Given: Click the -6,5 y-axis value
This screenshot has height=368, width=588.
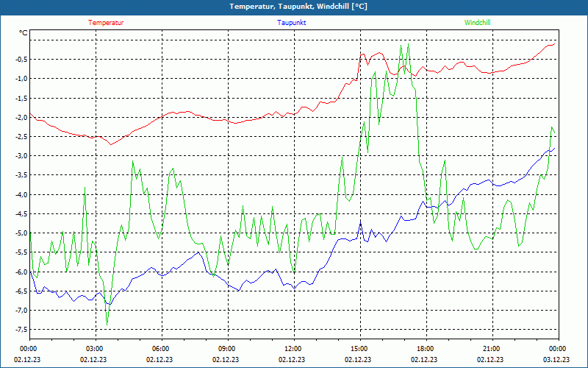Looking at the screenshot, I should point(21,291).
